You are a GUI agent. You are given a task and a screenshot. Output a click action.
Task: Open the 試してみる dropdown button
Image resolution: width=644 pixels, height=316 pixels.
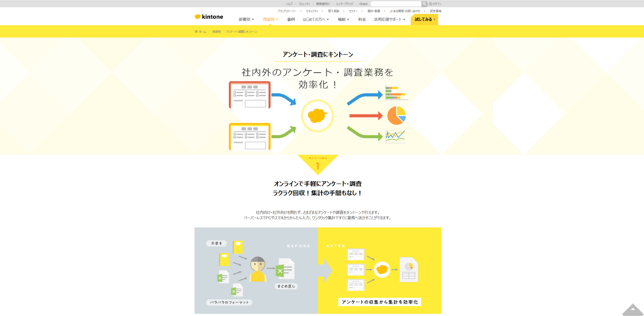[x=424, y=19]
